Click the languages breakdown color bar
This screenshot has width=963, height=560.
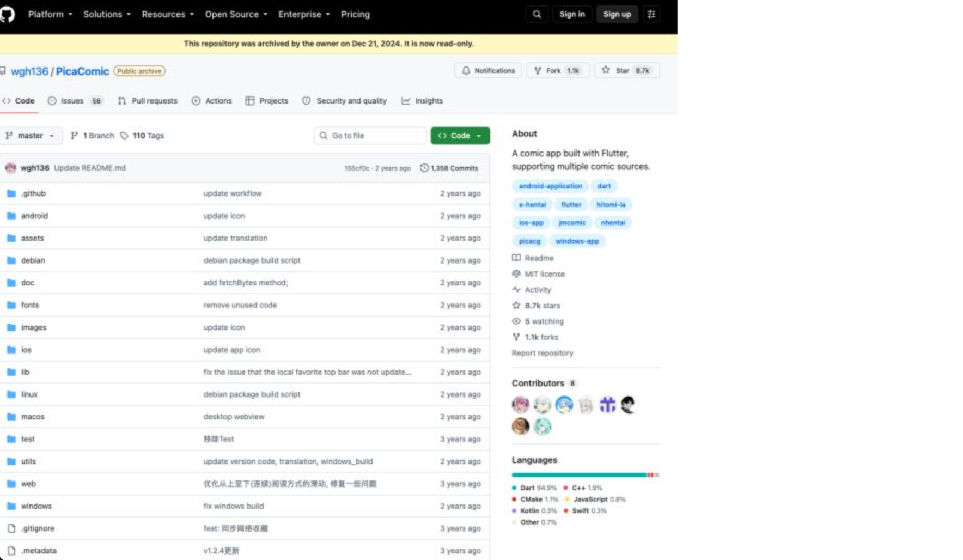(x=586, y=475)
